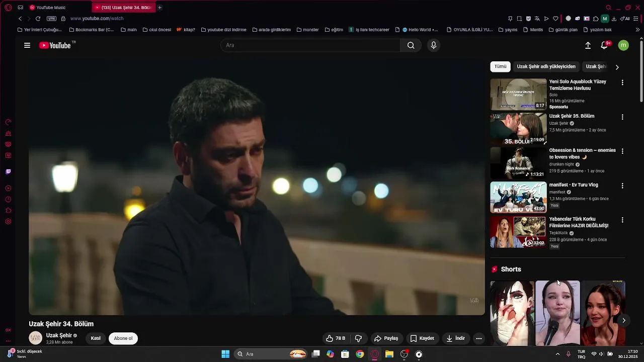Open Microsoft Store from the taskbar

coord(345,354)
